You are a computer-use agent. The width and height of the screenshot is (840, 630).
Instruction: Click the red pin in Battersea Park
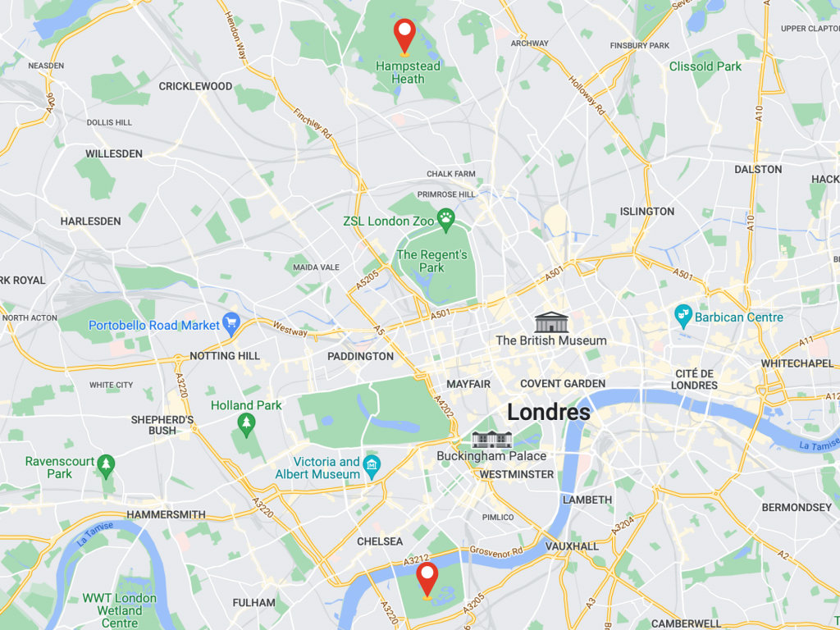tap(427, 580)
